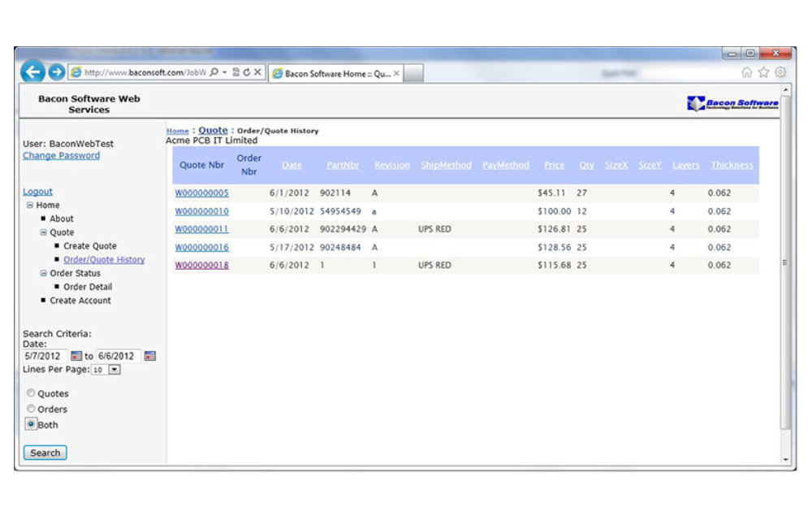Viewport: 812px width, 520px height.
Task: Click the page scrollbar up arrow
Action: click(x=785, y=90)
